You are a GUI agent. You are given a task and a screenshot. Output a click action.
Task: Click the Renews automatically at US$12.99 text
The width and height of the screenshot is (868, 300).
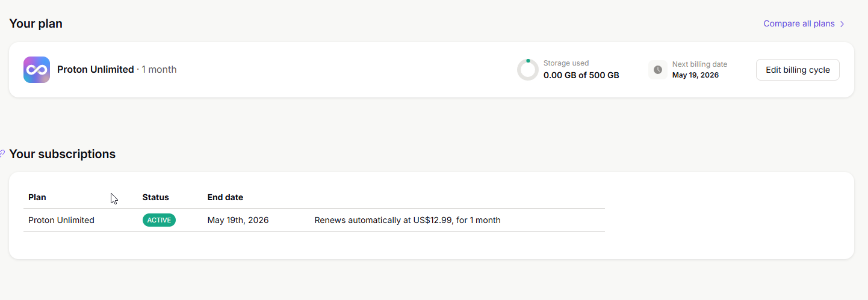point(407,220)
